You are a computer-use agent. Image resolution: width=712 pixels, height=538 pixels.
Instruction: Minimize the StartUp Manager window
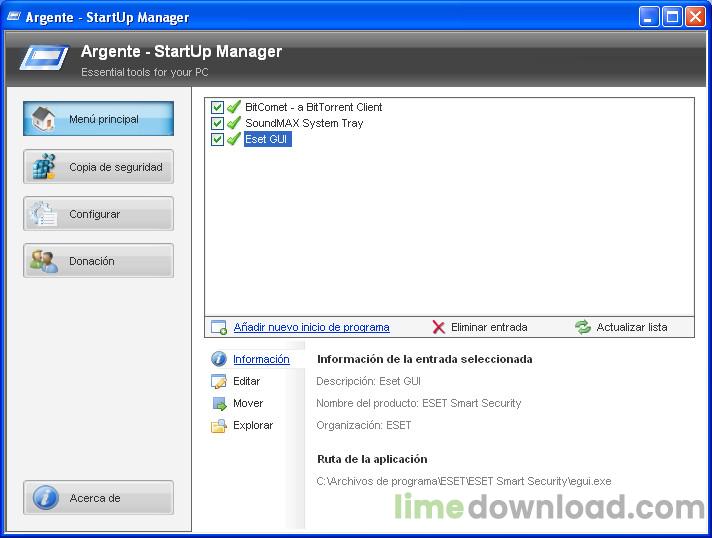click(x=648, y=17)
